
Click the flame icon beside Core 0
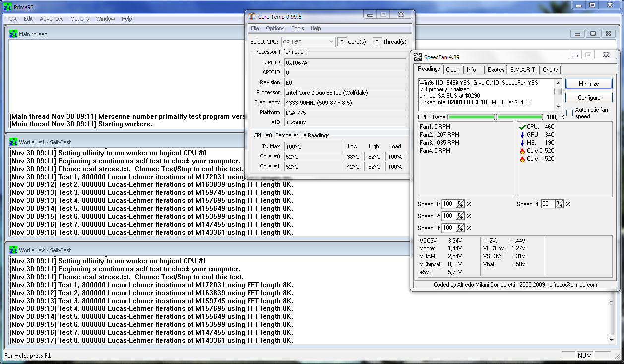(x=522, y=151)
